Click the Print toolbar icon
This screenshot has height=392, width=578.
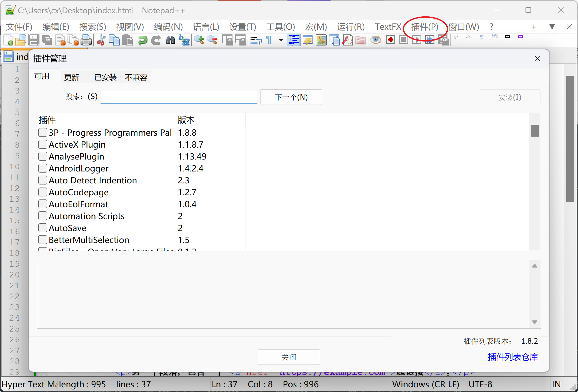pos(86,40)
